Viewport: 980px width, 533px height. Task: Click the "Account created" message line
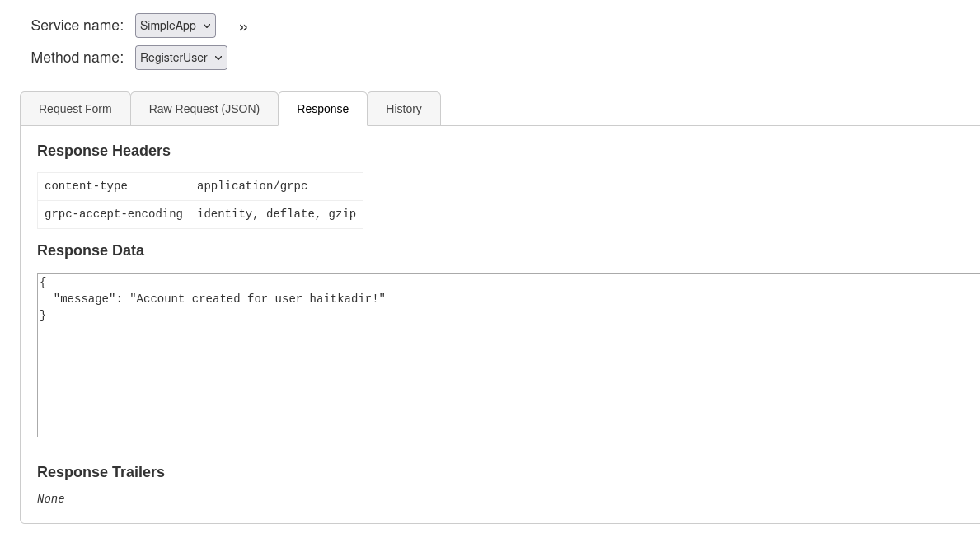tap(219, 299)
